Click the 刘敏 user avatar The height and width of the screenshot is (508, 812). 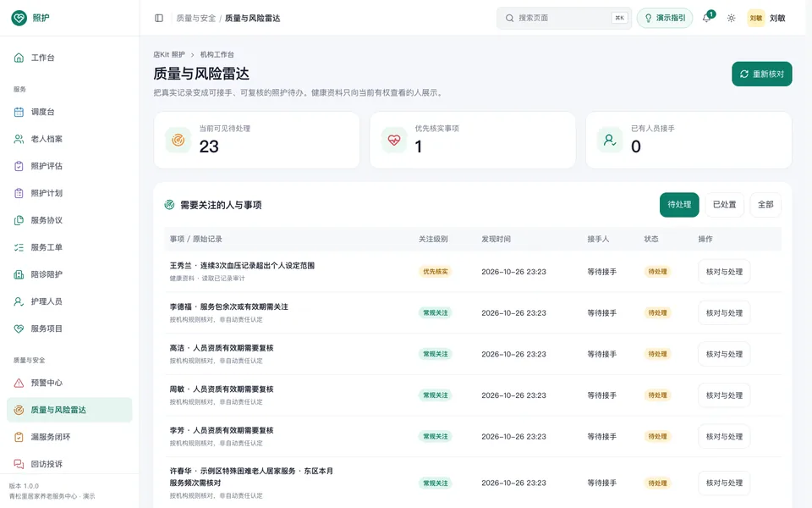[x=756, y=18]
